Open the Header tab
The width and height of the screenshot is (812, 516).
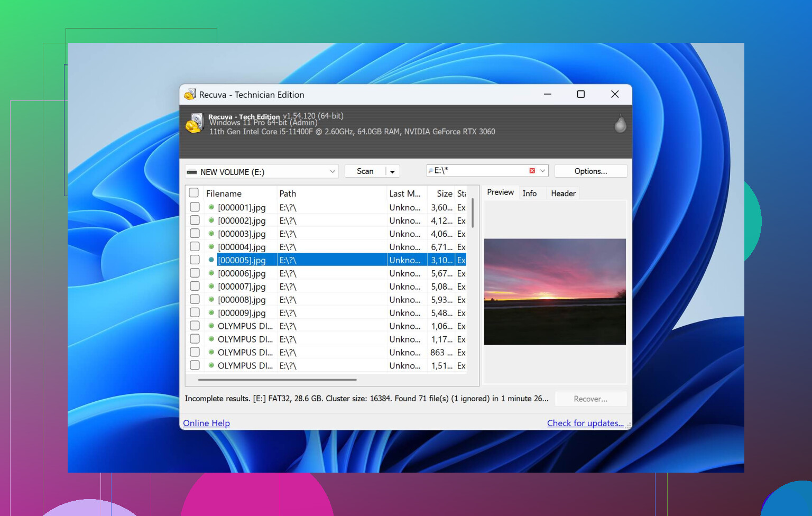click(x=563, y=193)
